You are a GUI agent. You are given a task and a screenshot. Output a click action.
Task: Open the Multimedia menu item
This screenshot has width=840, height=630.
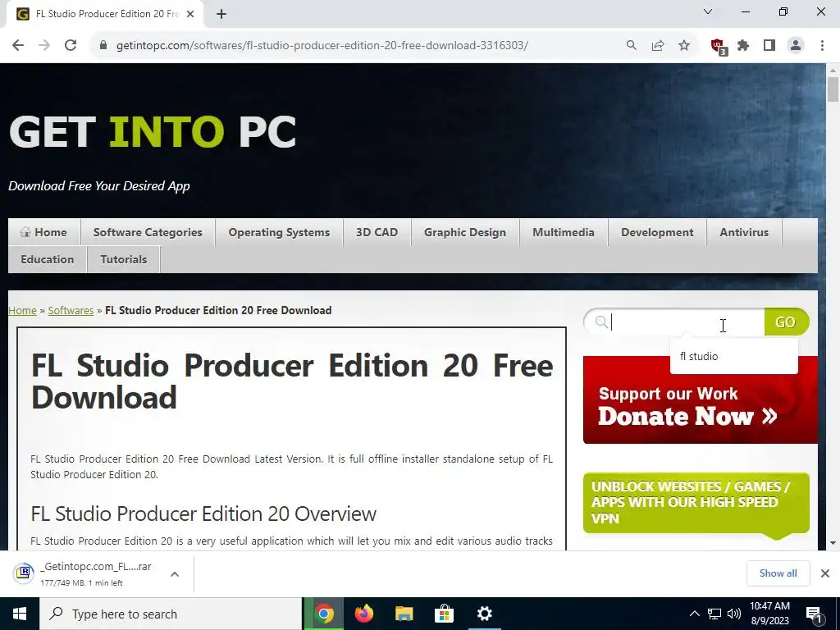564,232
